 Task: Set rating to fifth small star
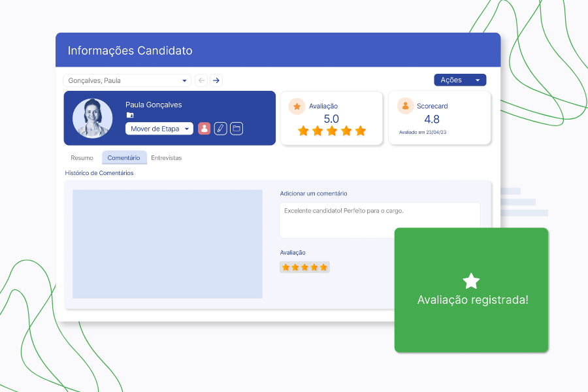pos(323,267)
